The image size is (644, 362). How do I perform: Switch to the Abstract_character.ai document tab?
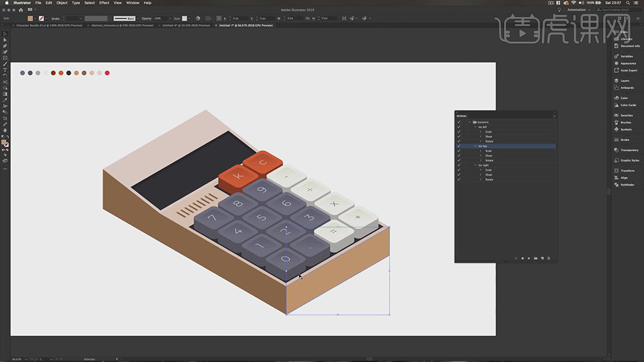click(x=122, y=25)
